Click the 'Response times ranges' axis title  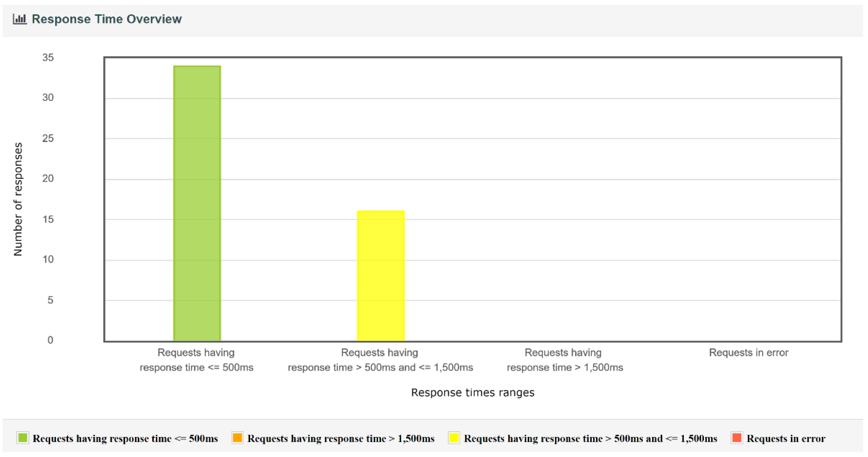(472, 392)
